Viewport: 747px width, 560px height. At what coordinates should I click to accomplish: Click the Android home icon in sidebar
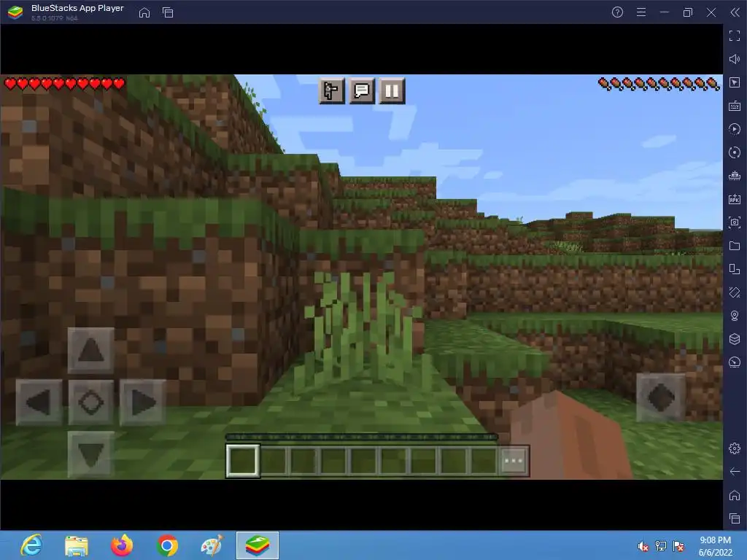pyautogui.click(x=735, y=495)
